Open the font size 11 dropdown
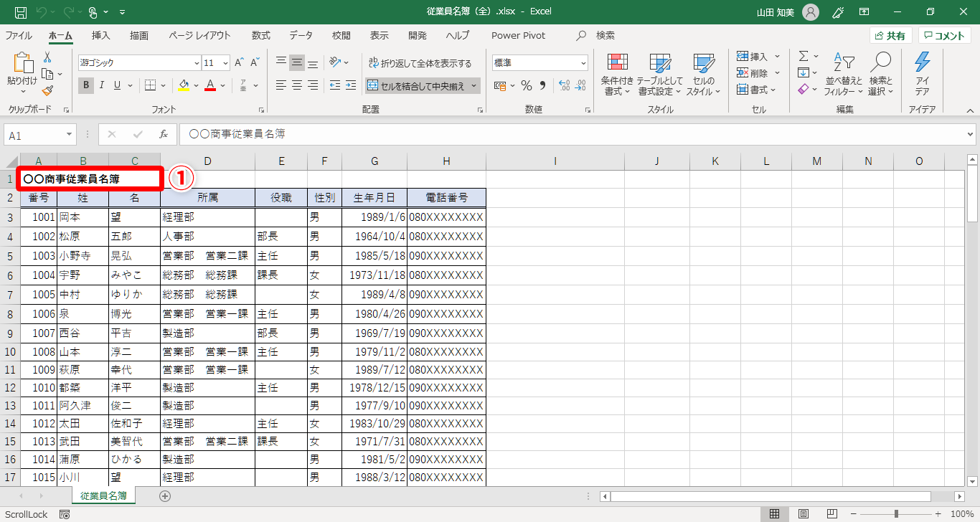 tap(225, 63)
